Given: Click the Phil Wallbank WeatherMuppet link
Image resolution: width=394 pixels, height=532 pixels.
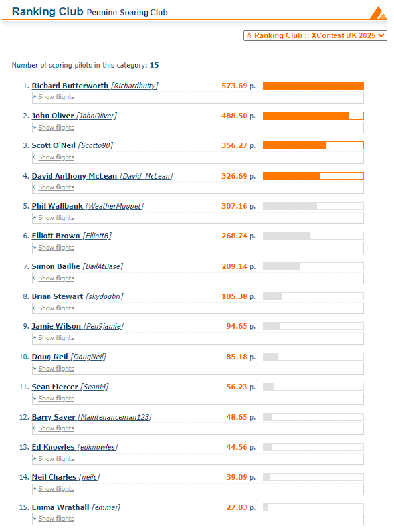Looking at the screenshot, I should point(88,206).
